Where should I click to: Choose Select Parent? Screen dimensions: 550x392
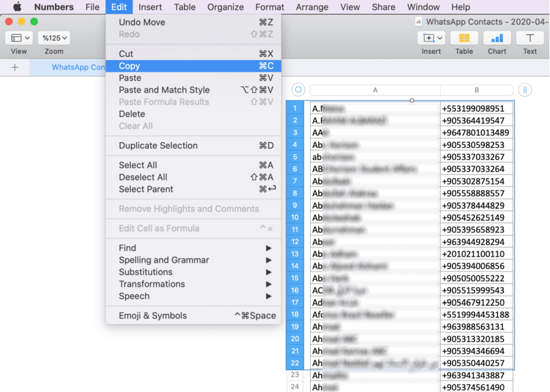193,189
